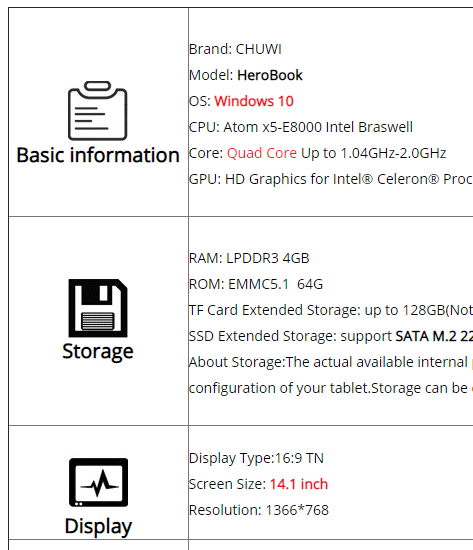The height and width of the screenshot is (550, 473).
Task: Click the floppy disk Storage icon
Action: pos(98,308)
